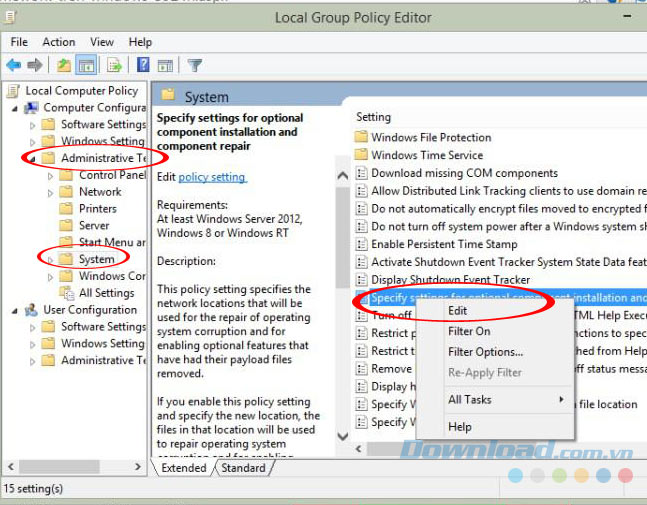Click tree pane scroll right arrow

138,467
